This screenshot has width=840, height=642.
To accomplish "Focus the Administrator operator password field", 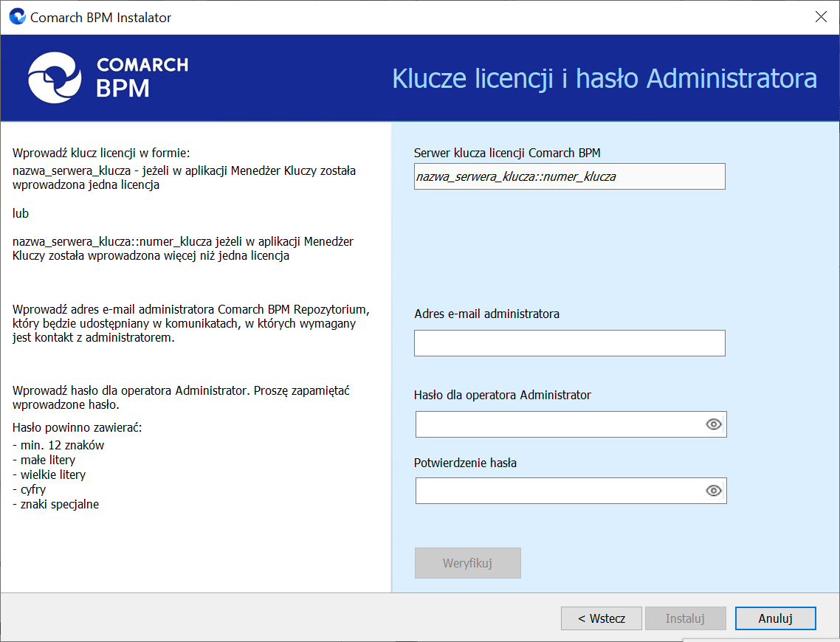I will [x=571, y=424].
